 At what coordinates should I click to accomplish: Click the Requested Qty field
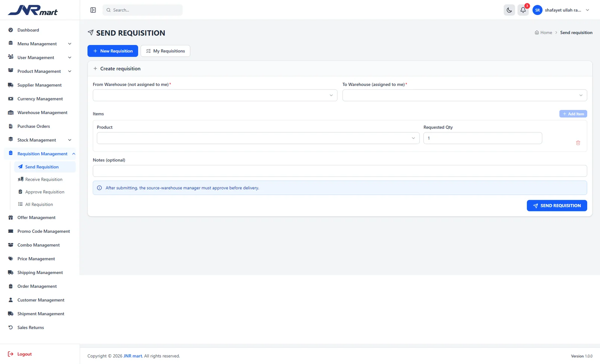click(483, 138)
